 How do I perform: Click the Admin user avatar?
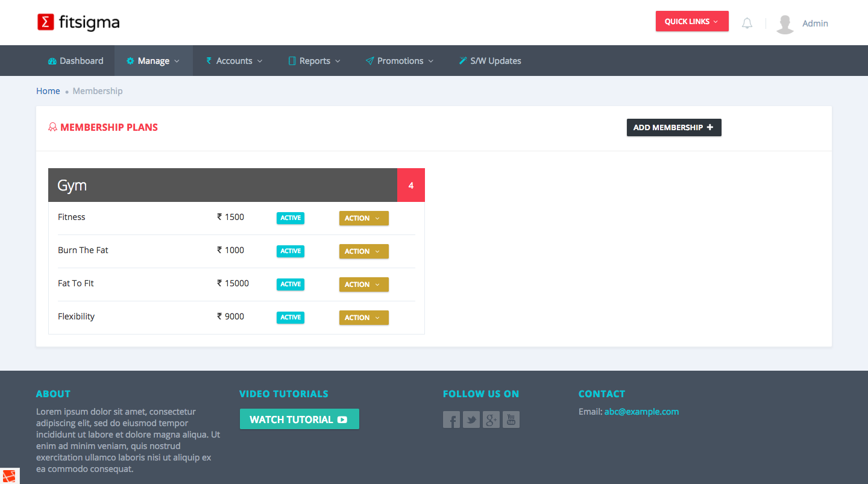pos(784,24)
